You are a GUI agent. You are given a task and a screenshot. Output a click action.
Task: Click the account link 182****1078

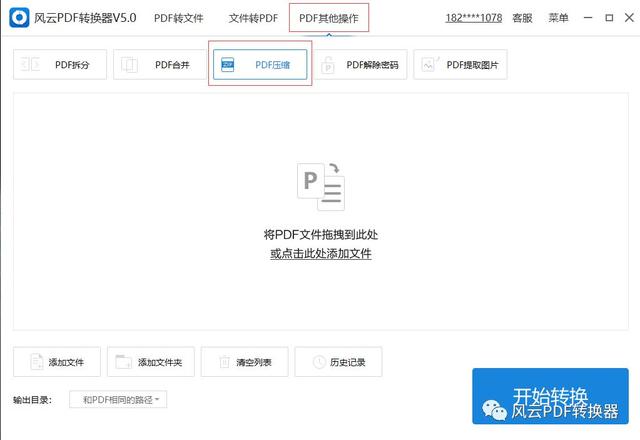473,18
